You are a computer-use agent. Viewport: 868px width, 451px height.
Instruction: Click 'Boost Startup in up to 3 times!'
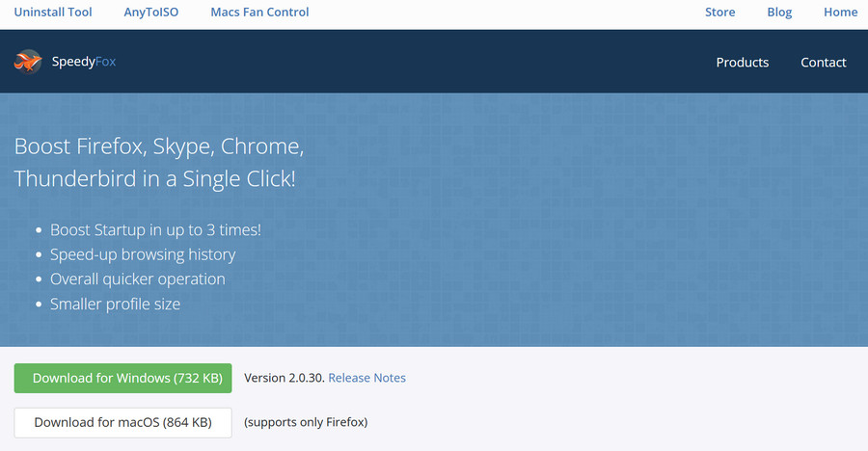(x=155, y=229)
